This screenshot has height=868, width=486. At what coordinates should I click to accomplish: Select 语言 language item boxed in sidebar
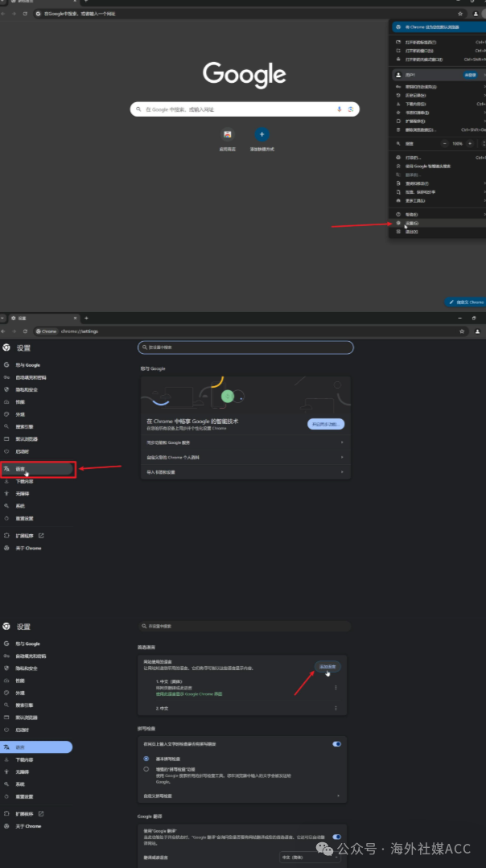[x=38, y=469]
